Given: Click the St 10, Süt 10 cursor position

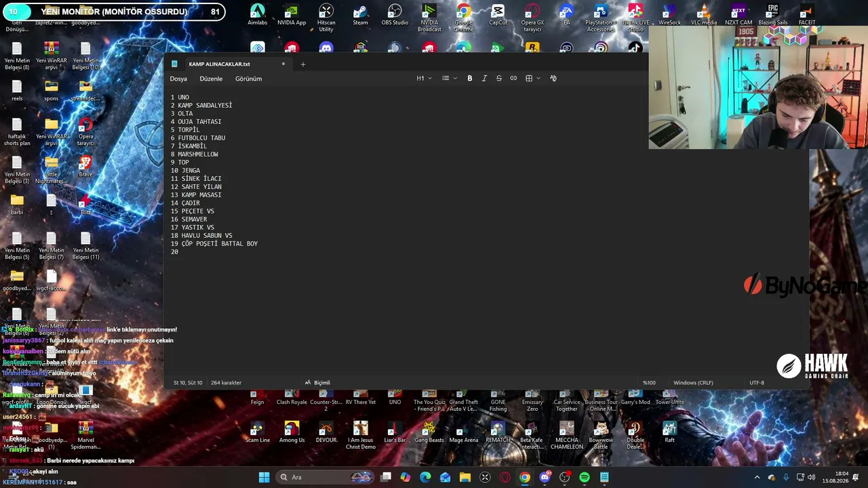Looking at the screenshot, I should [x=188, y=383].
